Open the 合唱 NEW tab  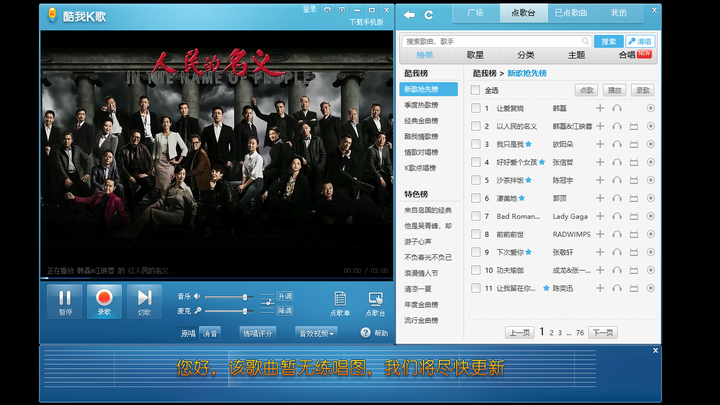[634, 55]
